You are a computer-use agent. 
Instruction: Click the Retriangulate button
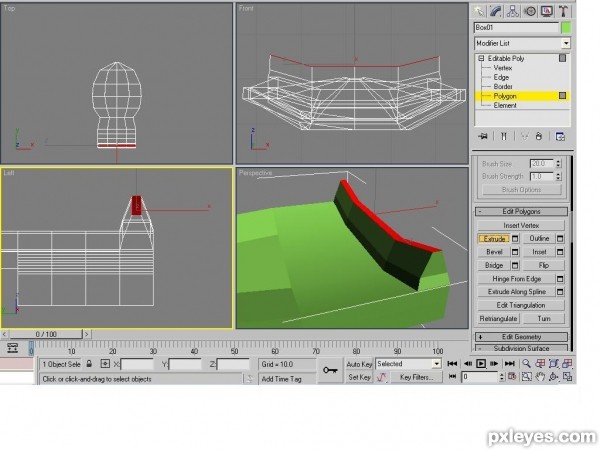pyautogui.click(x=498, y=319)
